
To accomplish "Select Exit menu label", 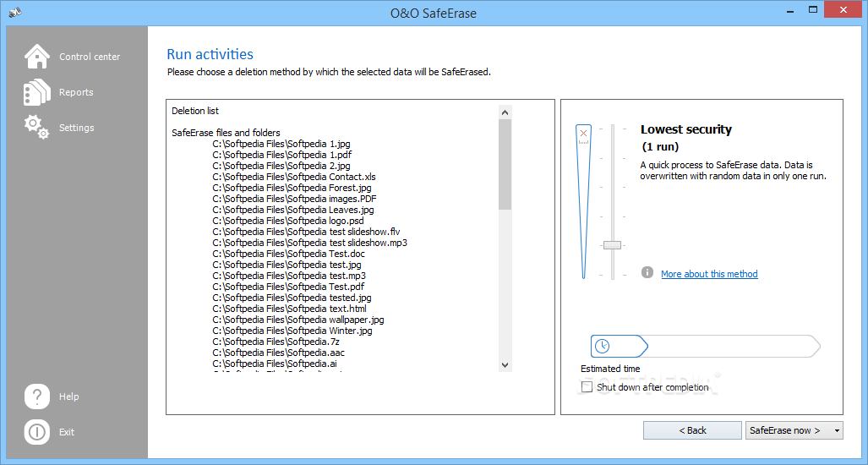I will (x=67, y=432).
